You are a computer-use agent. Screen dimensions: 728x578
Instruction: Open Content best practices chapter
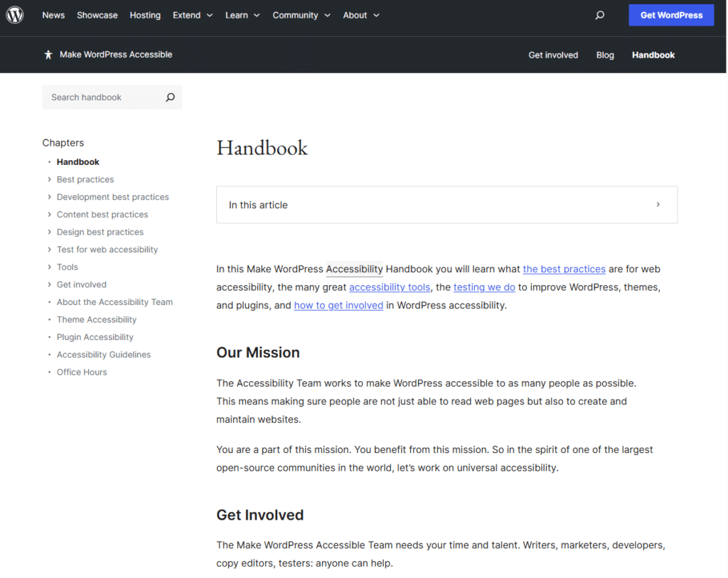pos(102,215)
